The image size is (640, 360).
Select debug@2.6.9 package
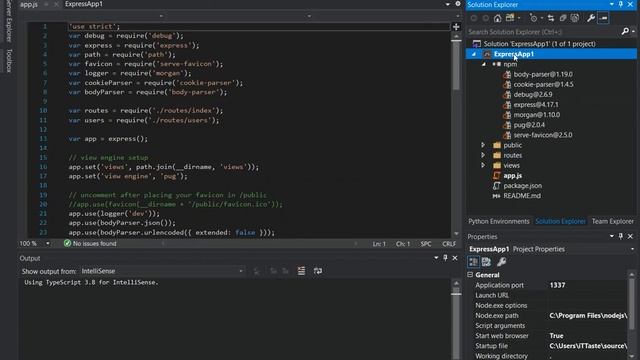[533, 95]
